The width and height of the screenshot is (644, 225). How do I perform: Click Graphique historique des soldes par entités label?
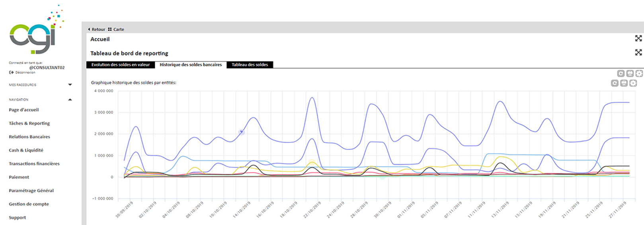134,83
